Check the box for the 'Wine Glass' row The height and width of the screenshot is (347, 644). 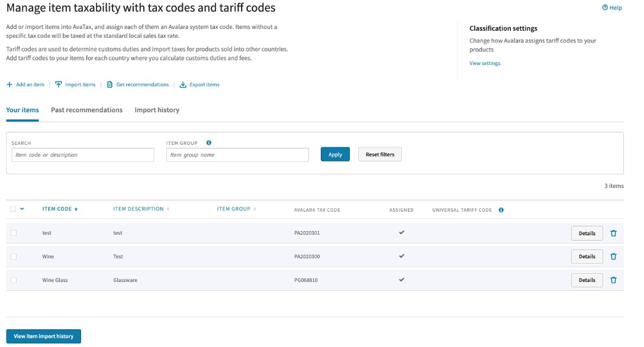pos(14,280)
